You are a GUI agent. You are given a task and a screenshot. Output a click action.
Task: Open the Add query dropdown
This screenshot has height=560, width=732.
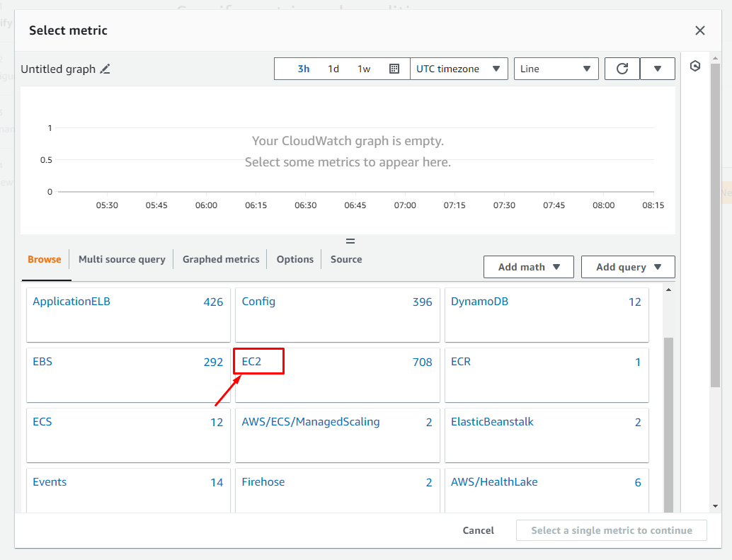tap(628, 267)
